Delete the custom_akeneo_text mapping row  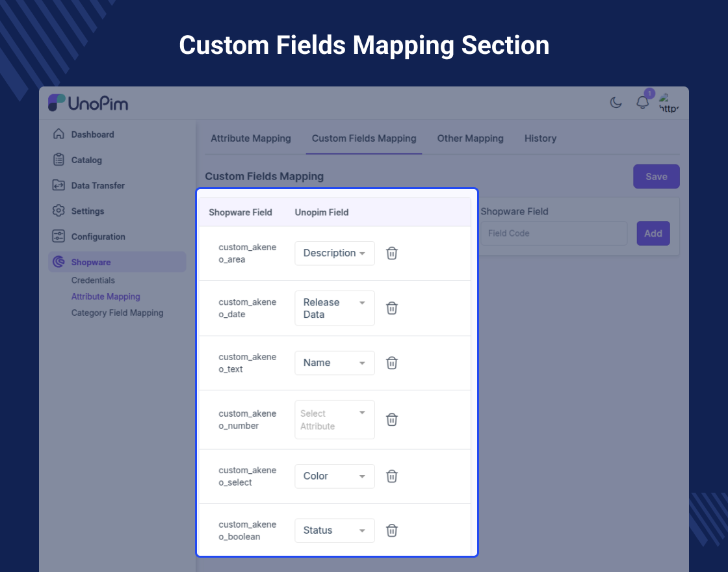point(392,363)
